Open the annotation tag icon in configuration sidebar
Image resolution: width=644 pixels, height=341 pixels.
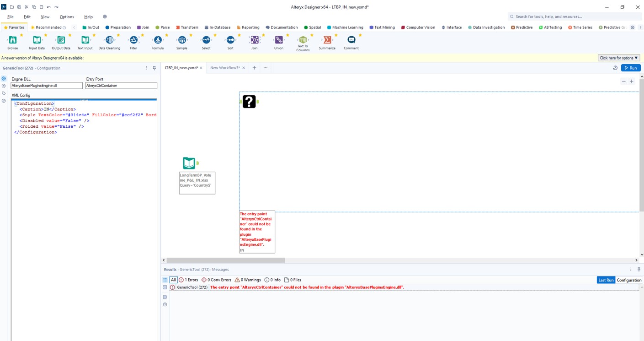pos(4,93)
